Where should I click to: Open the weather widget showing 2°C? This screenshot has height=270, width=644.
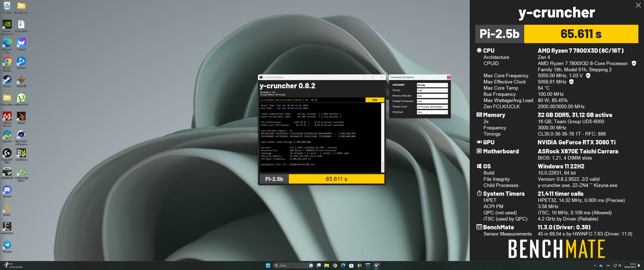point(13,265)
